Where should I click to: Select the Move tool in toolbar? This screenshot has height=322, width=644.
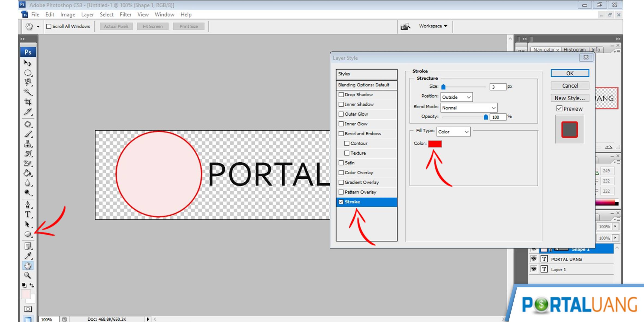point(28,62)
